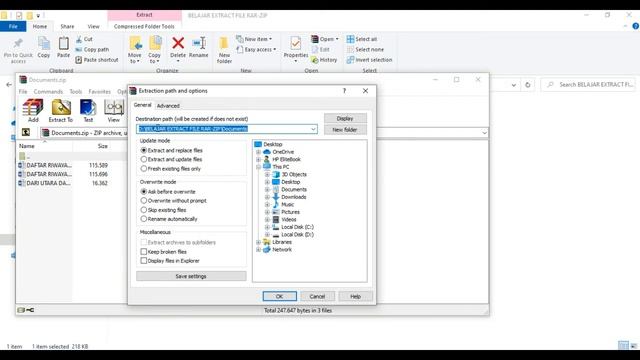Select Fresh existing files only option
This screenshot has width=640, height=360.
pos(171,169)
